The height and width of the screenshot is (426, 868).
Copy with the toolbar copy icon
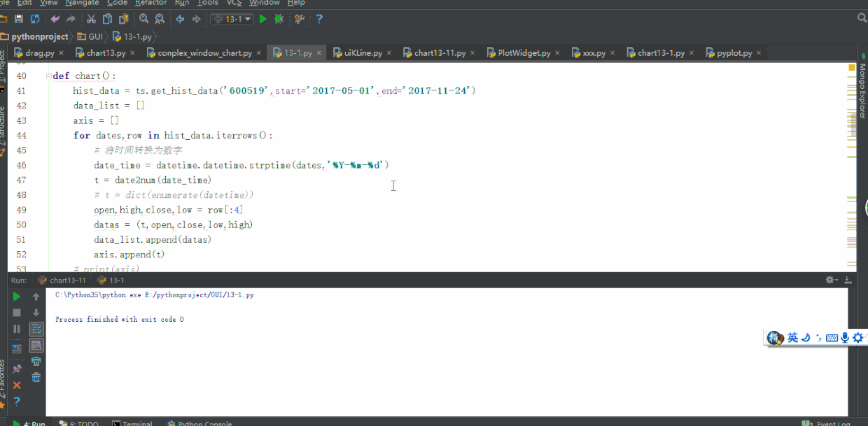[107, 19]
